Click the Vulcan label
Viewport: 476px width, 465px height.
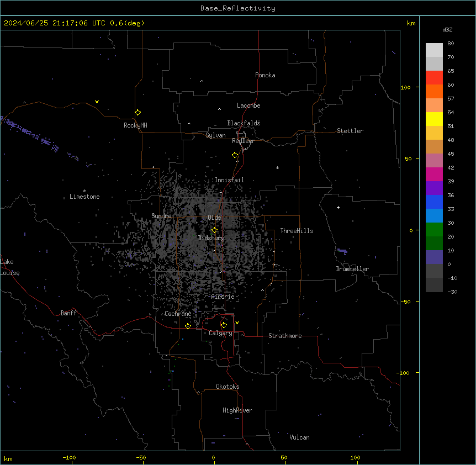(x=299, y=437)
